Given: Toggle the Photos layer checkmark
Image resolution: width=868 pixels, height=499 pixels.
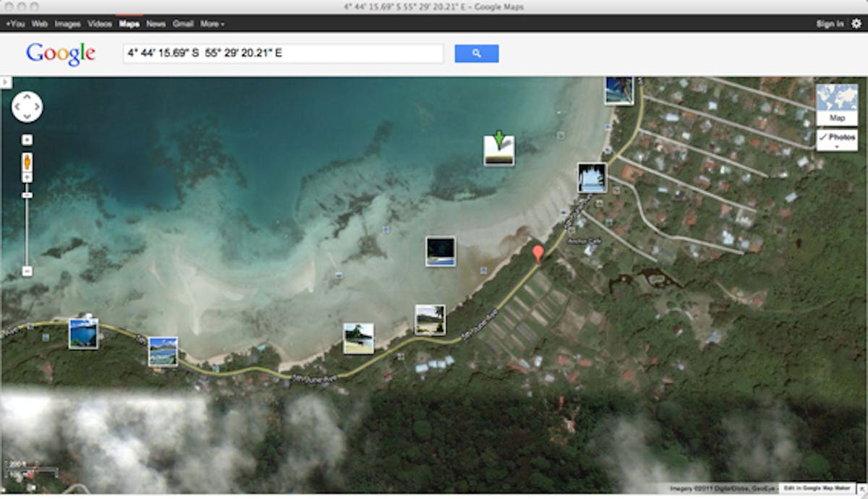Looking at the screenshot, I should point(824,137).
